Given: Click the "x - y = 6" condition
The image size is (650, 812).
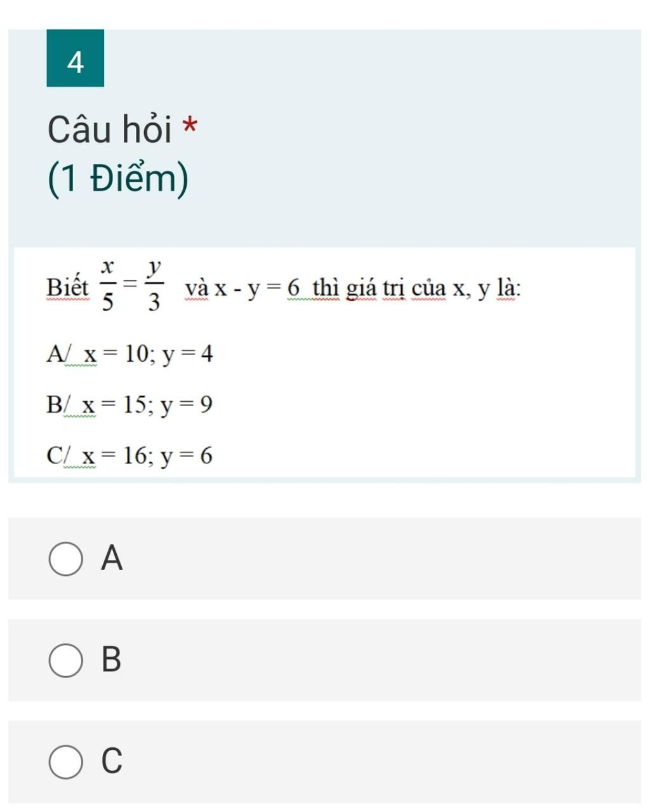Looking at the screenshot, I should [x=256, y=288].
